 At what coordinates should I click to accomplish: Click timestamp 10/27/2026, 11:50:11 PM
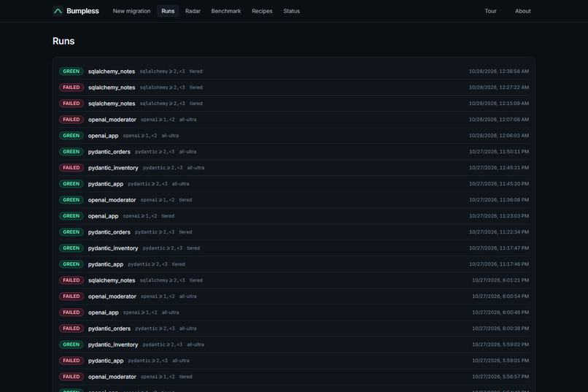click(x=499, y=152)
